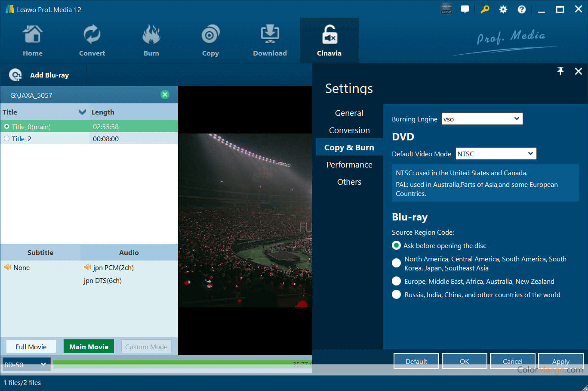The height and width of the screenshot is (391, 588).
Task: Switch to the Performance settings tab
Action: (x=349, y=165)
